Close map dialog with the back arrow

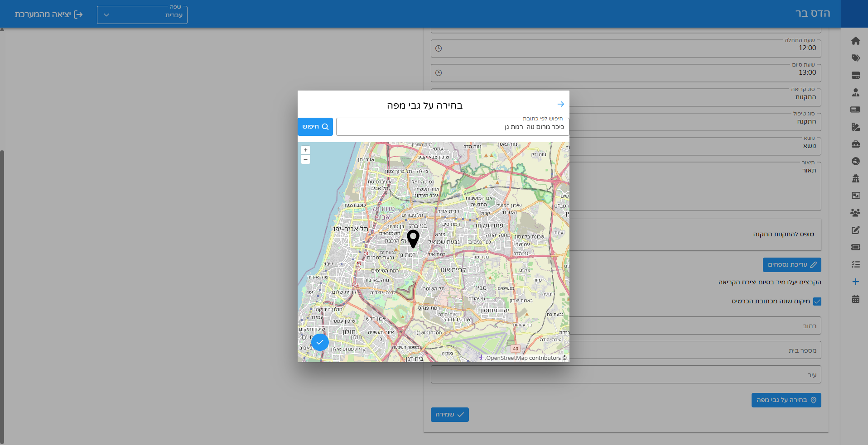point(560,104)
